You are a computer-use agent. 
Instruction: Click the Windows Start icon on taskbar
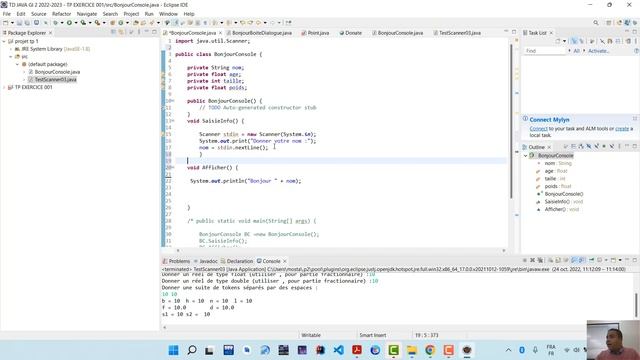click(173, 350)
